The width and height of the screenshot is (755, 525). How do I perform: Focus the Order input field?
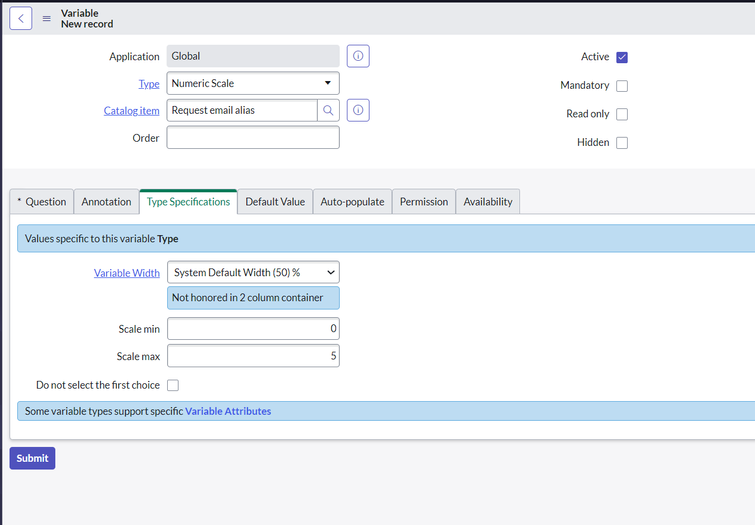[x=253, y=138]
